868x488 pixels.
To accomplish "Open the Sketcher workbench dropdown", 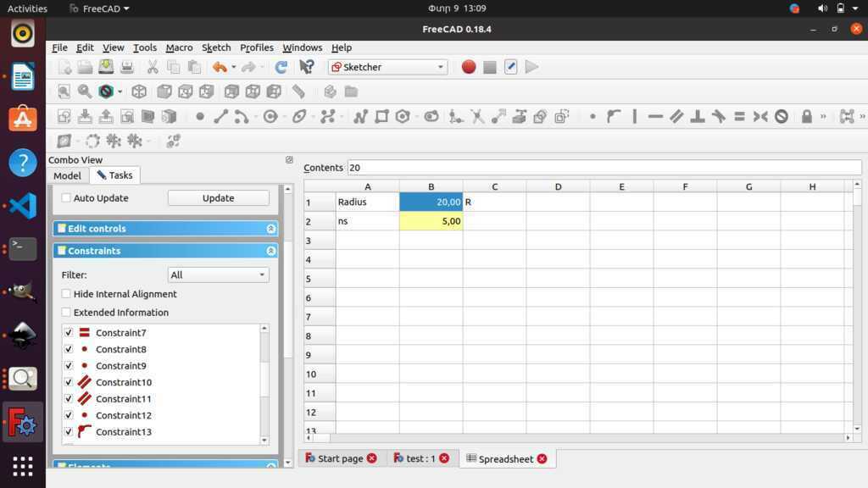I will coord(387,67).
